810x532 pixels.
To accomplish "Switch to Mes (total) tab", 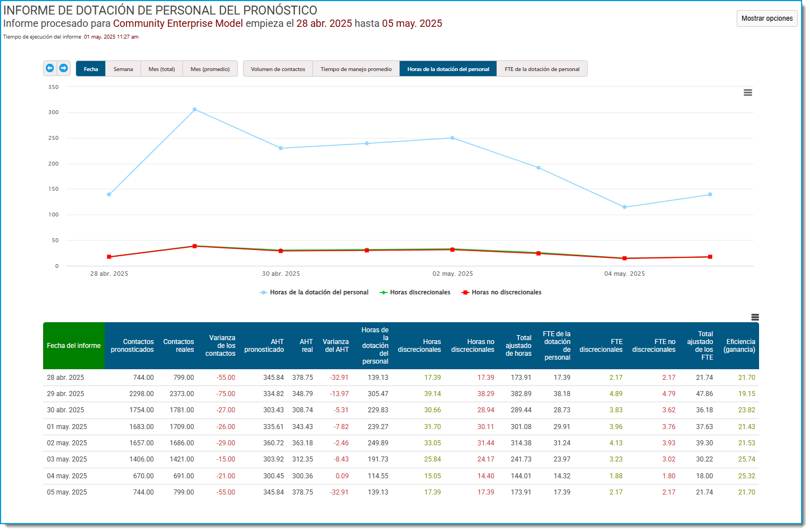I will pos(162,69).
